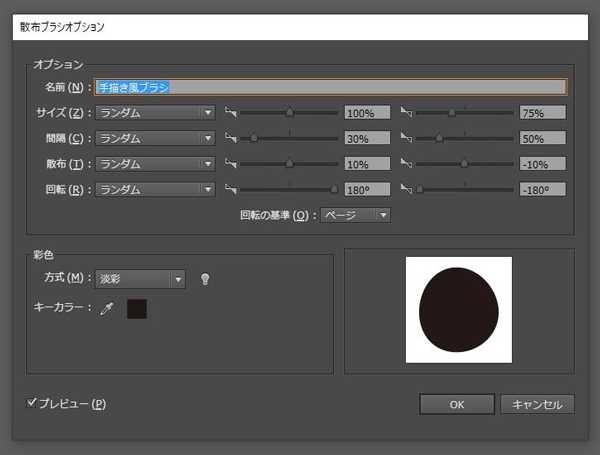600x455 pixels.
Task: Click the 回転 maximum slider icon near -180°
Action: [406, 189]
